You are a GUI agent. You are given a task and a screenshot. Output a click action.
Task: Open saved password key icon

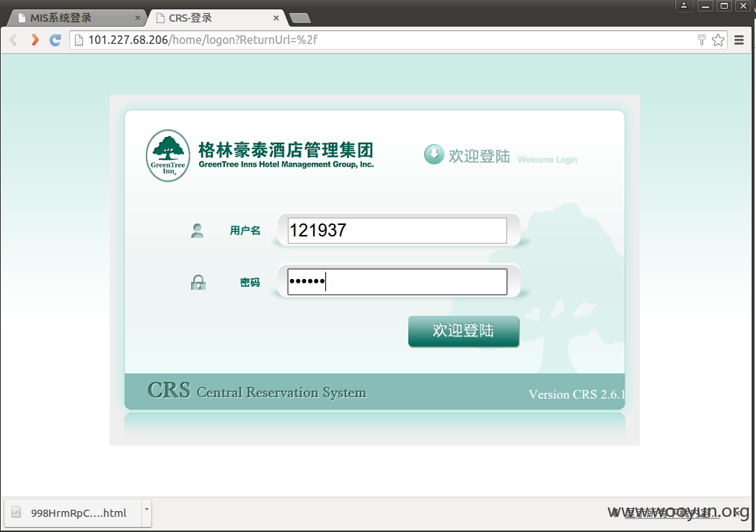701,40
